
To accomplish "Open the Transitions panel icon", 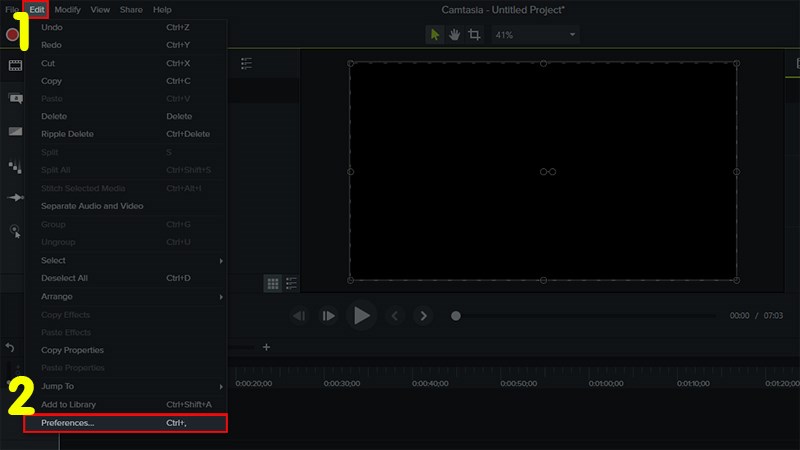I will (15, 131).
